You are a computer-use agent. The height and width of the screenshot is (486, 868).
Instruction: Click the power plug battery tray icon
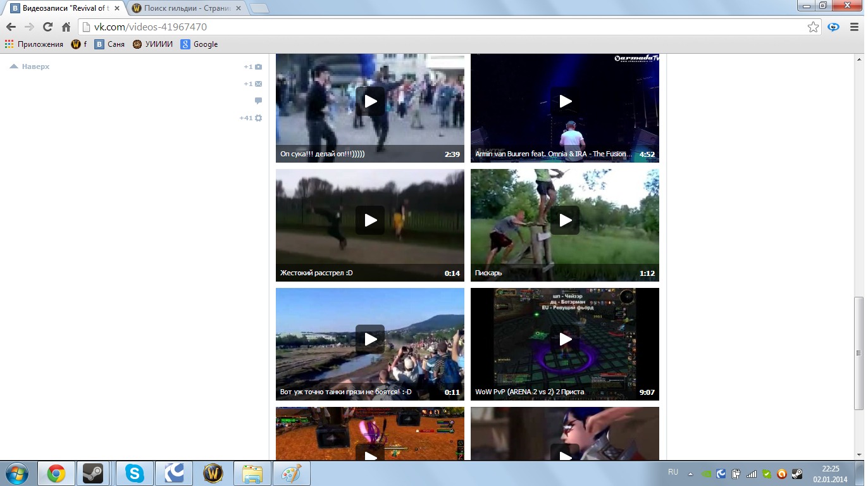point(736,473)
